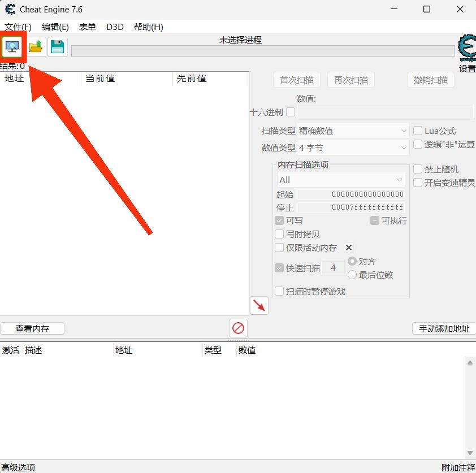476x473 pixels.
Task: Toggle the 十六进制 checkbox
Action: [x=291, y=112]
